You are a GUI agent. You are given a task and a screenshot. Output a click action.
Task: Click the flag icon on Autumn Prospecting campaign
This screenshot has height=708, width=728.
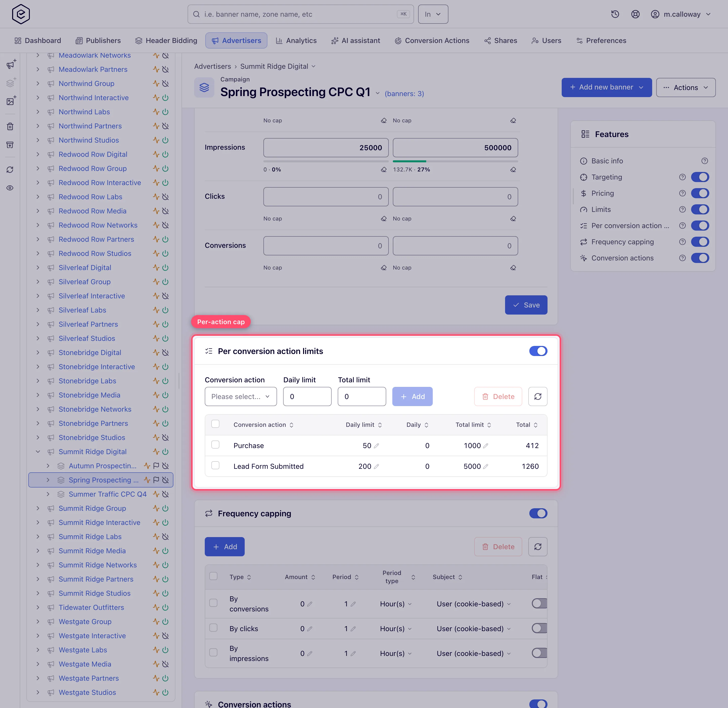pyautogui.click(x=156, y=466)
